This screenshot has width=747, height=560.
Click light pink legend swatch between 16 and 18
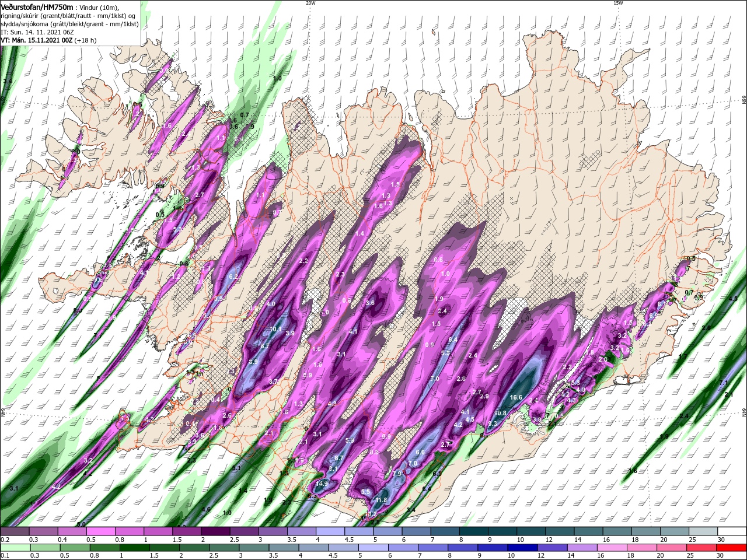611,548
